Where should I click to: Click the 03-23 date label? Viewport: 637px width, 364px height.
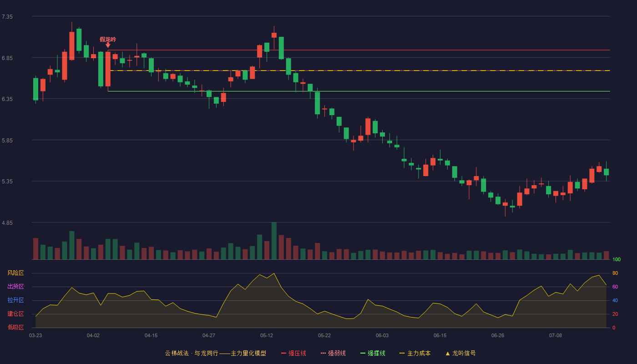pyautogui.click(x=35, y=335)
